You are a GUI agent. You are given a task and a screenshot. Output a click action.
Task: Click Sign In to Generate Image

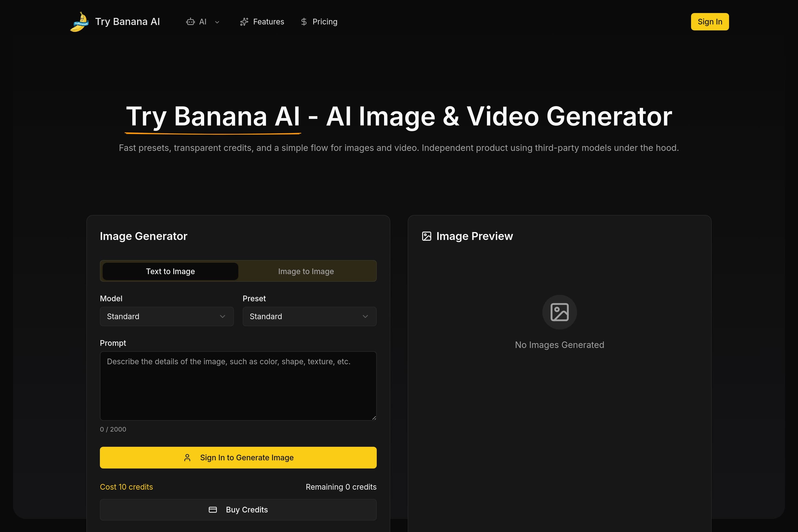(238, 457)
